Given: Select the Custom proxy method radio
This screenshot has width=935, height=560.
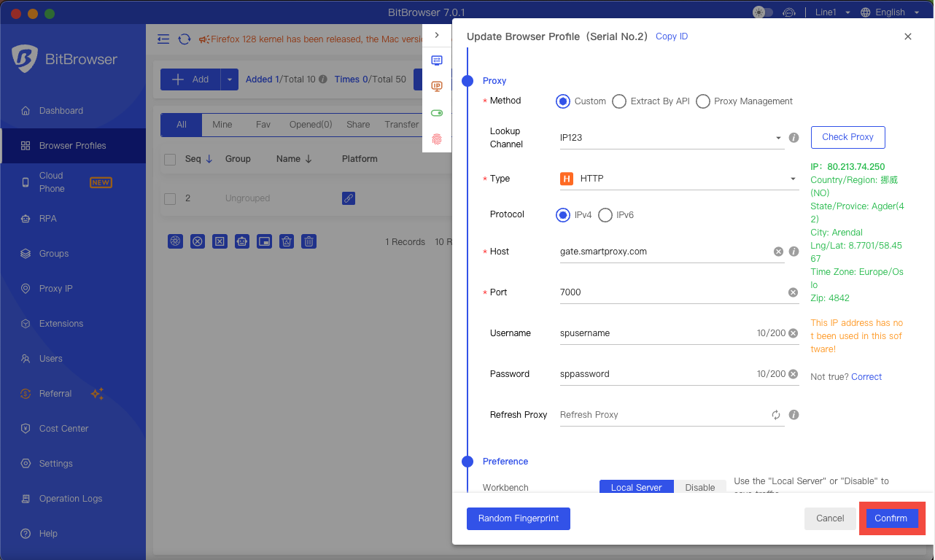Looking at the screenshot, I should (x=562, y=101).
